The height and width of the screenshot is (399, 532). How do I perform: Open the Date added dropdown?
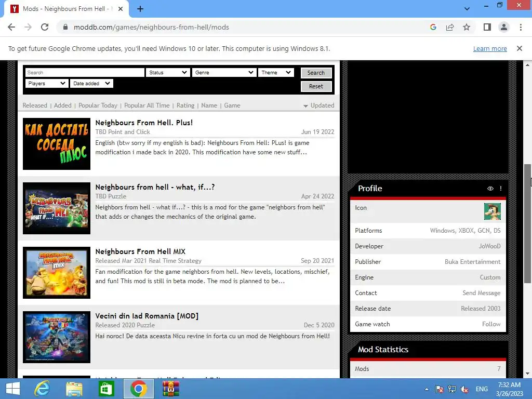click(91, 84)
